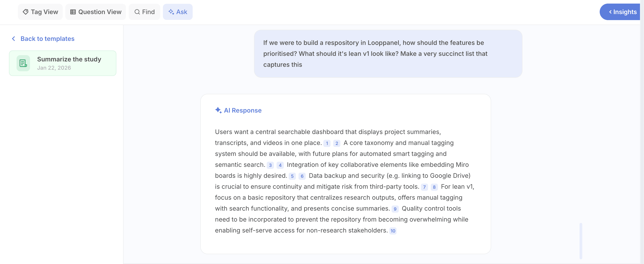The width and height of the screenshot is (644, 264).
Task: Click the AI Response heading
Action: pos(243,110)
